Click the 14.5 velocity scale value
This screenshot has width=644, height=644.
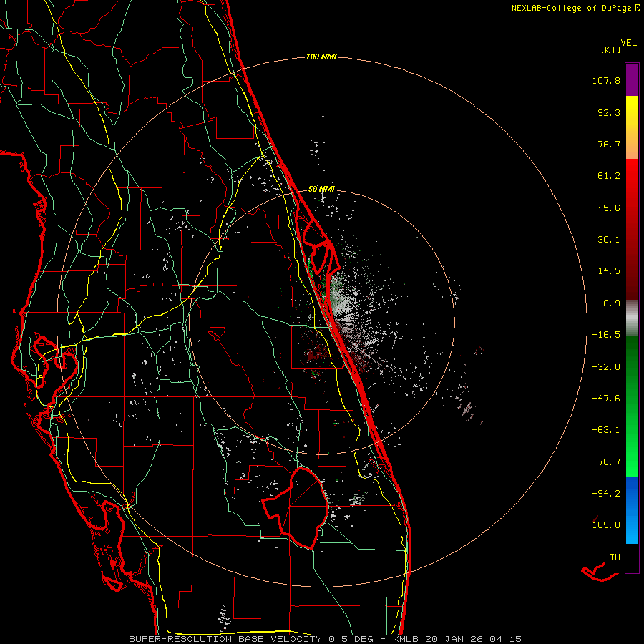(x=609, y=271)
